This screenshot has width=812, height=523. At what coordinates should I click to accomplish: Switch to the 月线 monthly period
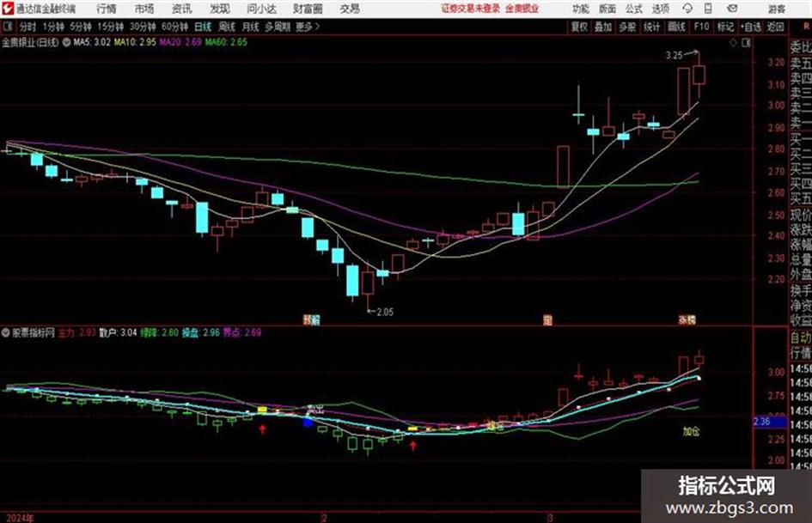tap(251, 27)
